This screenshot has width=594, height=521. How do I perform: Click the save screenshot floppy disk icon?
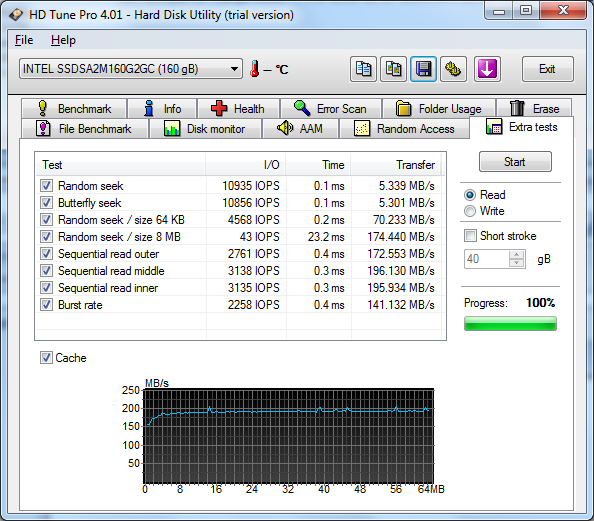click(x=423, y=69)
